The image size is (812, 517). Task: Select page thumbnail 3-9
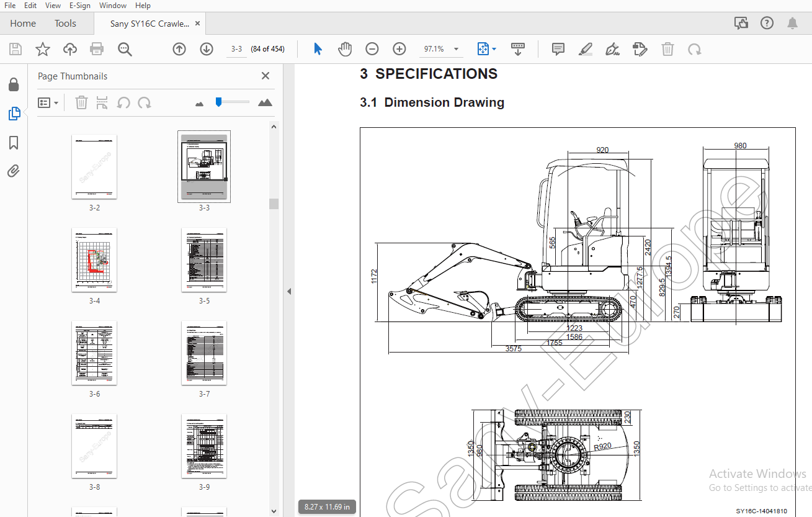204,446
